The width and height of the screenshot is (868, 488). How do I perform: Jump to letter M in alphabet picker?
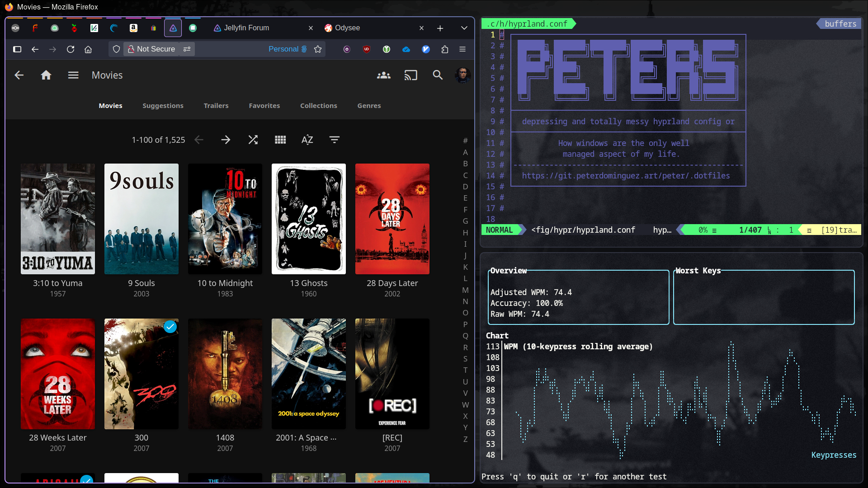[465, 290]
